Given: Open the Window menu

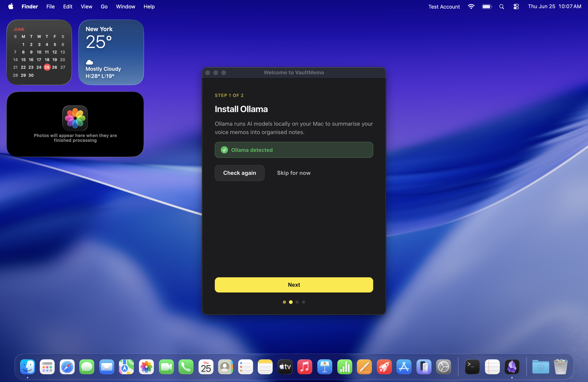Looking at the screenshot, I should point(126,6).
